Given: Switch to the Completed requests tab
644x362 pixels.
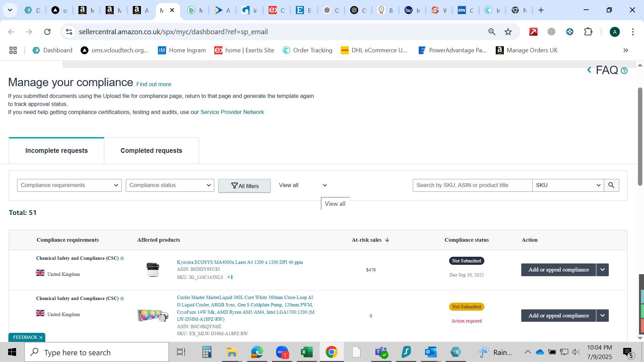Looking at the screenshot, I should [151, 150].
